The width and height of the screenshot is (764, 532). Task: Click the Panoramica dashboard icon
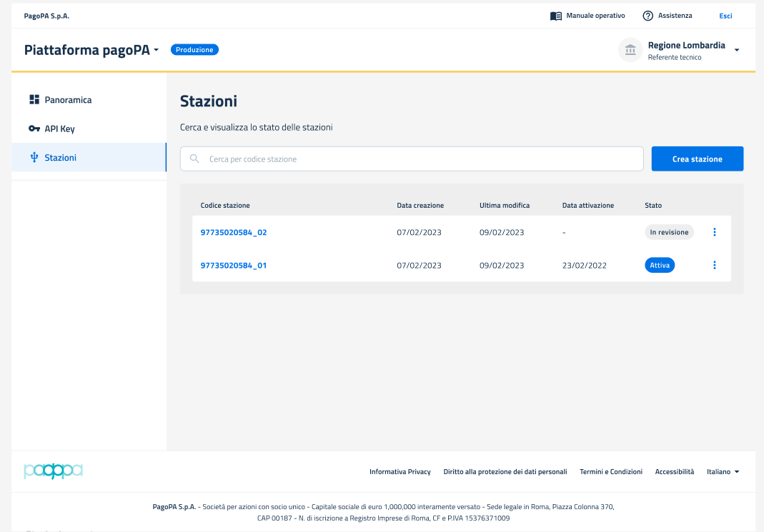click(x=34, y=100)
